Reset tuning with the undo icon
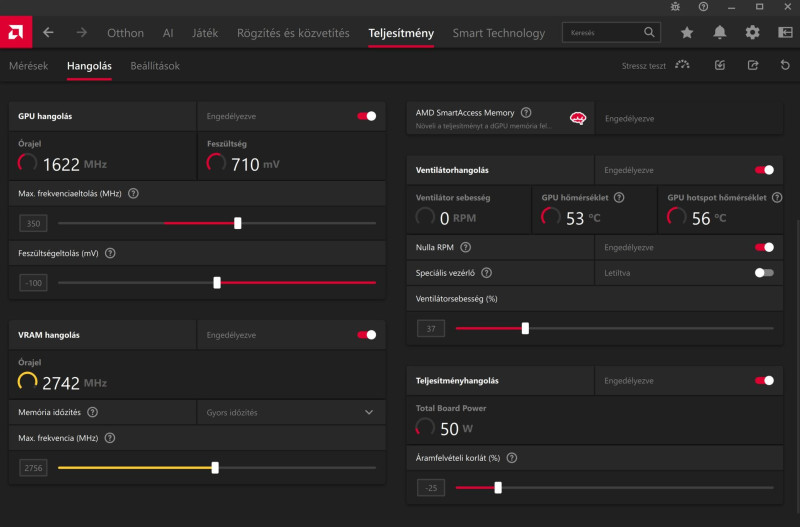 click(x=785, y=65)
